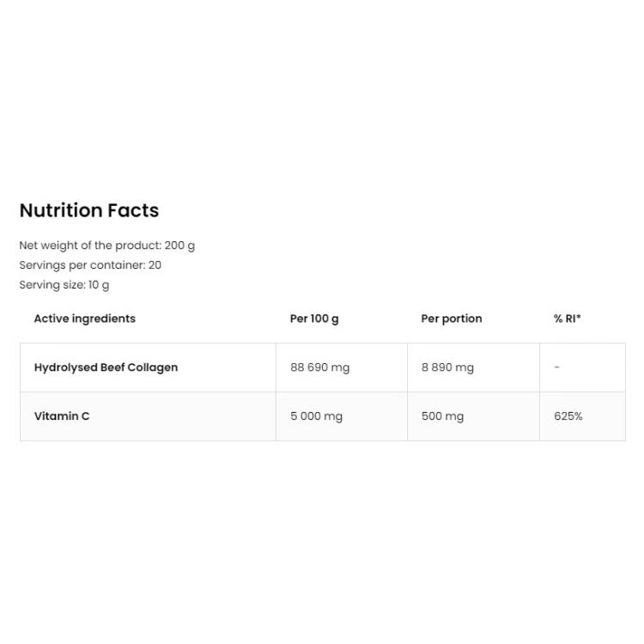The image size is (644, 644).
Task: Click the 625% value cell
Action: coord(568,416)
